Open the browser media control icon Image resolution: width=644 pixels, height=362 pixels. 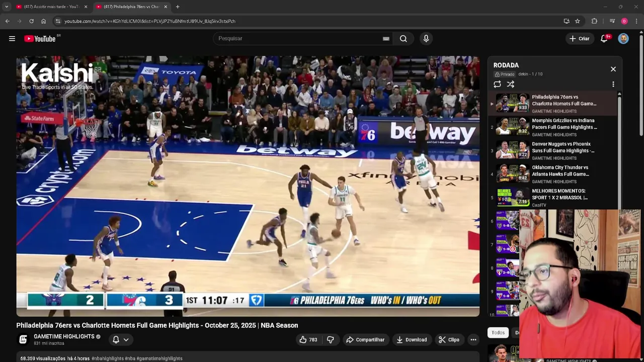tap(612, 21)
